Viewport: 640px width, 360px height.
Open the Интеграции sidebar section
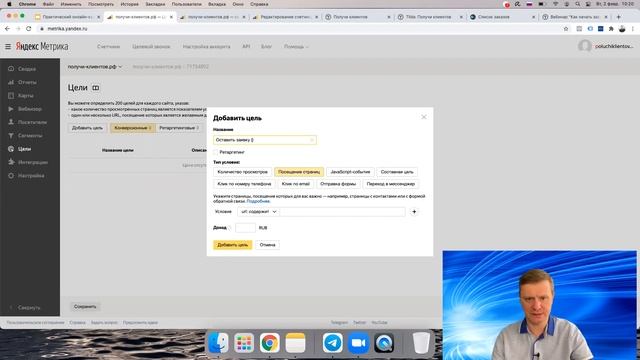[x=33, y=162]
